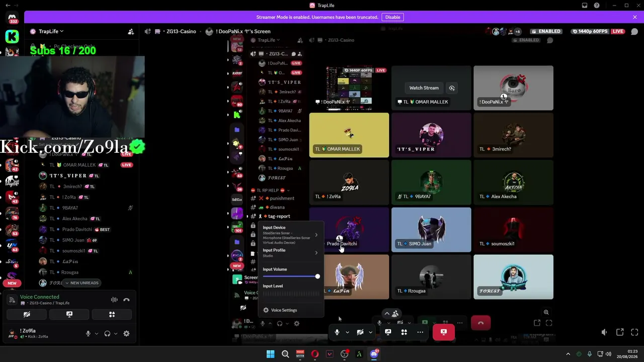The width and height of the screenshot is (644, 362).
Task: Enter fullscreen for the stream
Action: tap(634, 332)
